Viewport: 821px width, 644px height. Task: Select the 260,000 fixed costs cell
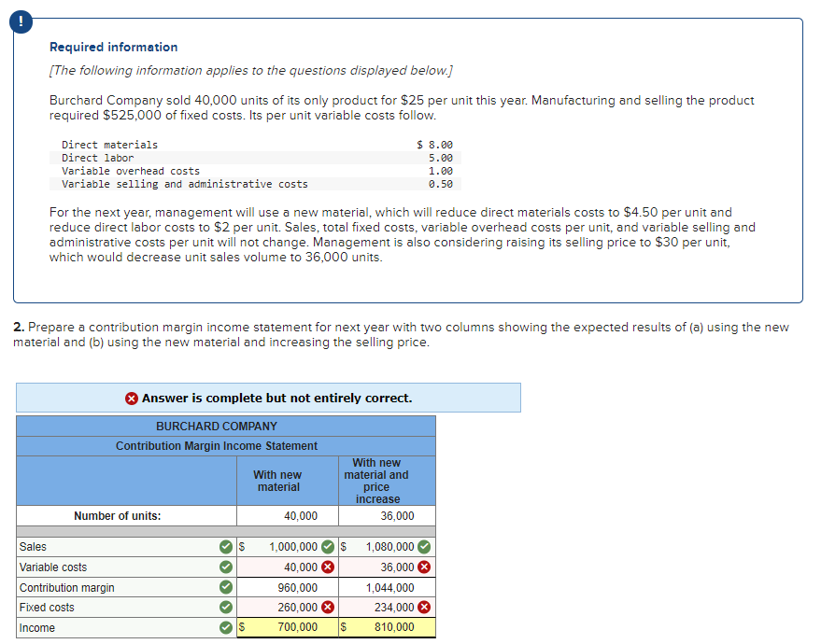[x=288, y=608]
